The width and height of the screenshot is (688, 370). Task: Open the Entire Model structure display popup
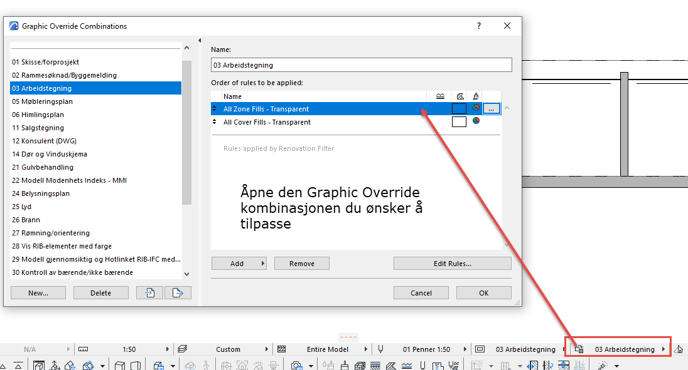366,349
